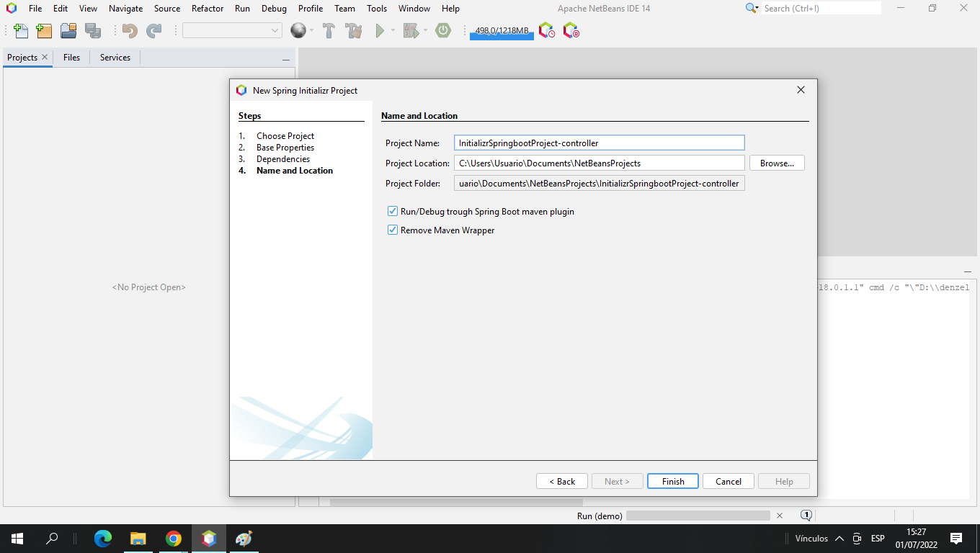Click the Redo arrow icon
Screen dimensions: 980x553
click(x=154, y=31)
